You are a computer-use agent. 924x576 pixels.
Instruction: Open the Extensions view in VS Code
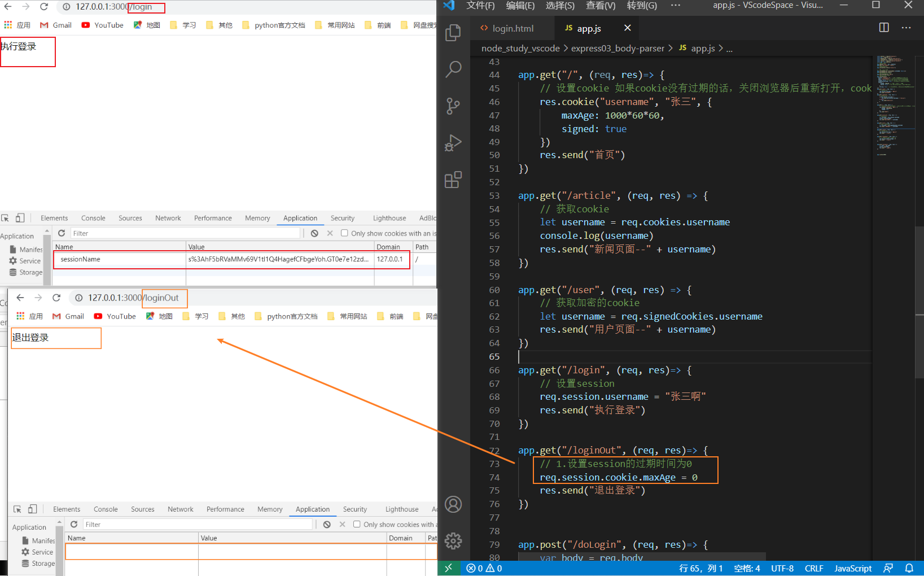tap(453, 180)
